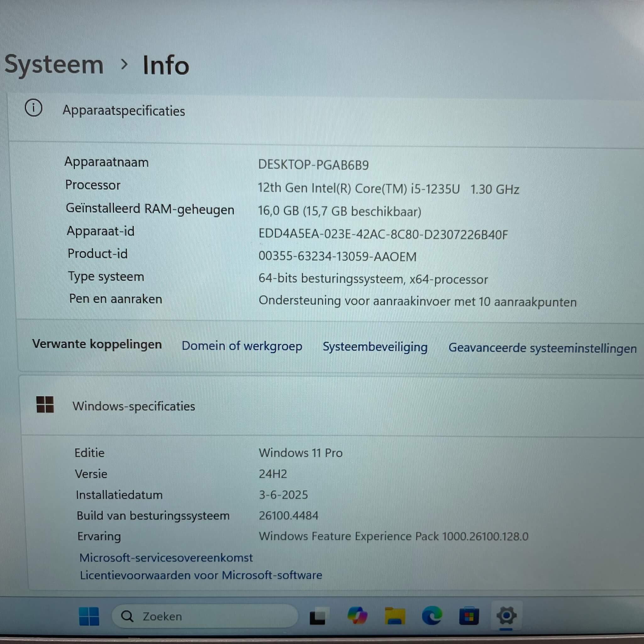Screen dimensions: 644x644
Task: Select device name DESKTOP-PGAB6B9
Action: pyautogui.click(x=313, y=165)
